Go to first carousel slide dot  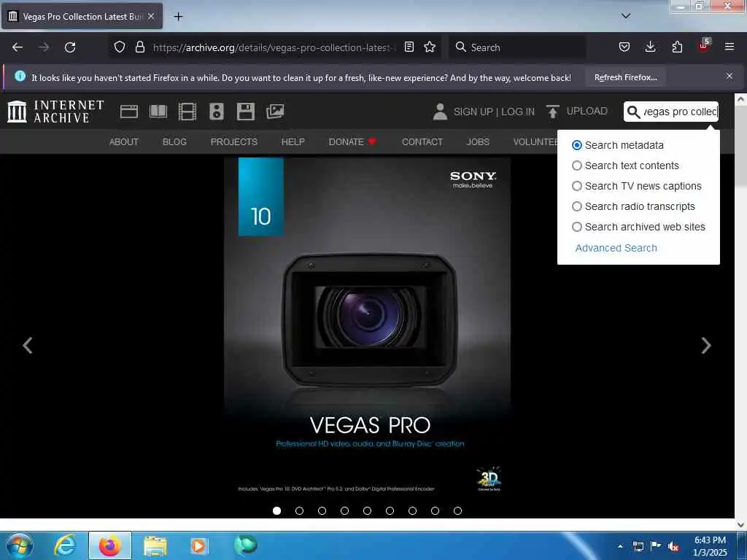276,511
